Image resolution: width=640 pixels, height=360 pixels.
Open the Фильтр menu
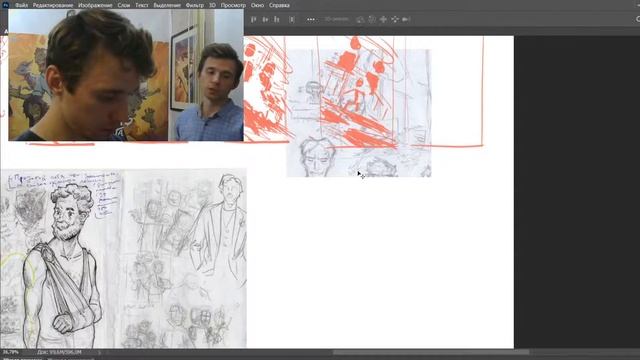coord(195,5)
